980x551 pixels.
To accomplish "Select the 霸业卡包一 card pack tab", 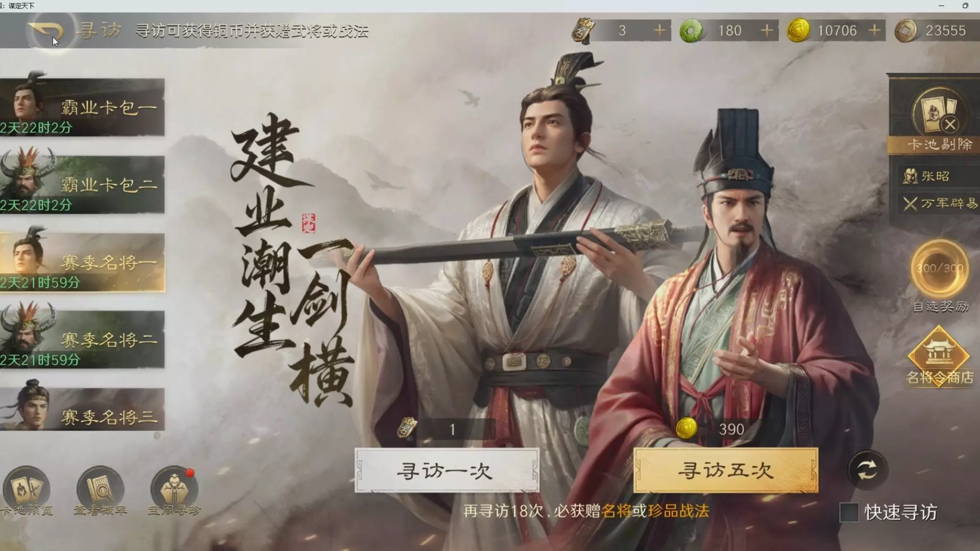I will [82, 107].
